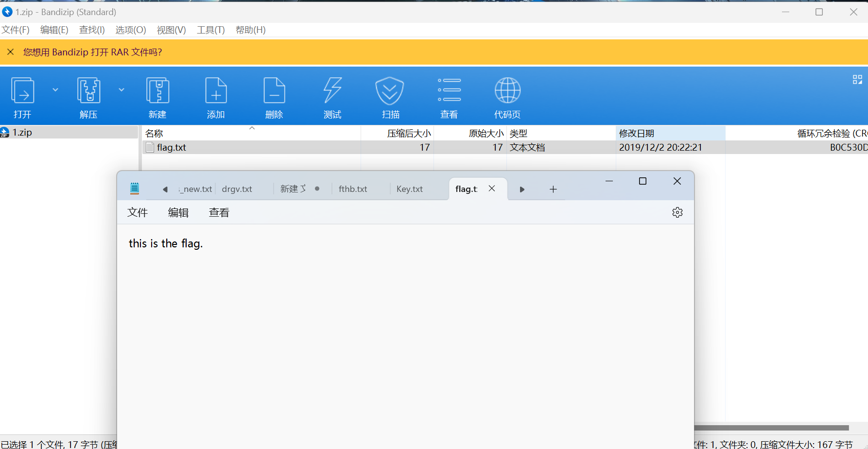The width and height of the screenshot is (868, 449).
Task: Click the View (查看) list icon
Action: click(x=449, y=90)
